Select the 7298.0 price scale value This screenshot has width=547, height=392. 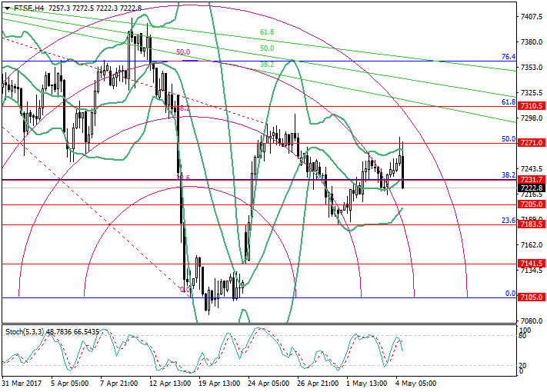coord(532,118)
